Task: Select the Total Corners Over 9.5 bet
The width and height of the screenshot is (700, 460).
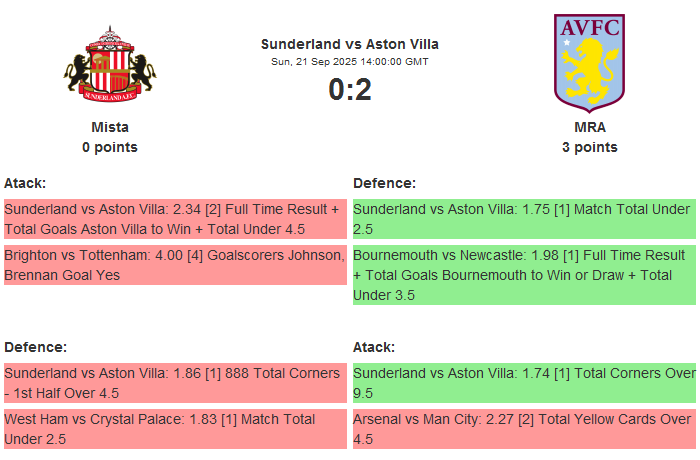Action: pyautogui.click(x=524, y=383)
